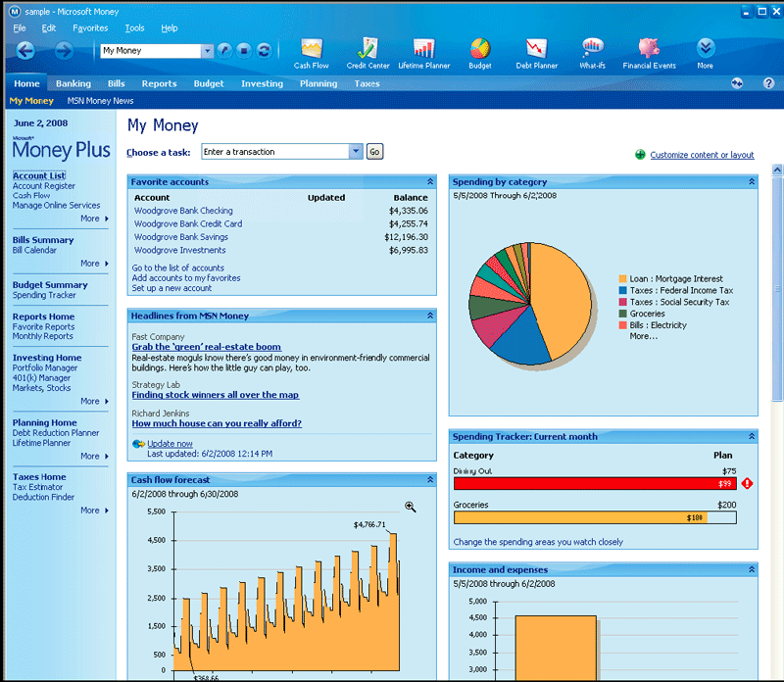
Task: Expand the My Money address dropdown
Action: (207, 51)
